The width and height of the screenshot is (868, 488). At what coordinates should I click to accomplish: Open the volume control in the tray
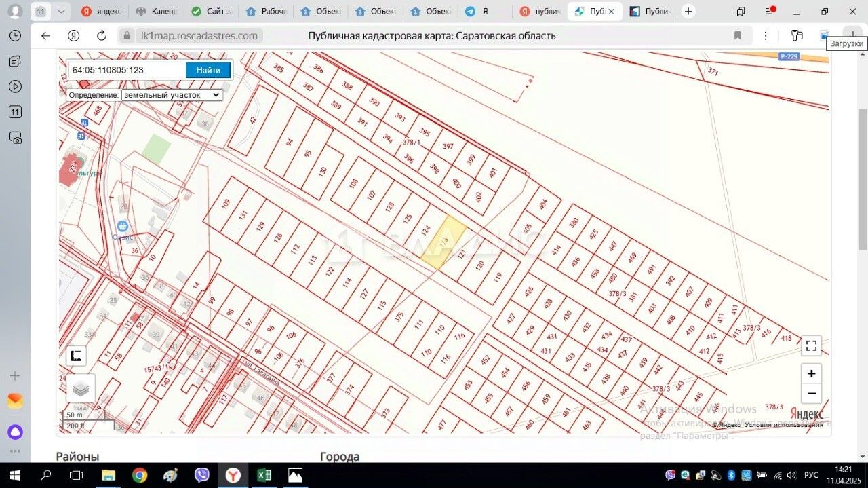click(791, 475)
